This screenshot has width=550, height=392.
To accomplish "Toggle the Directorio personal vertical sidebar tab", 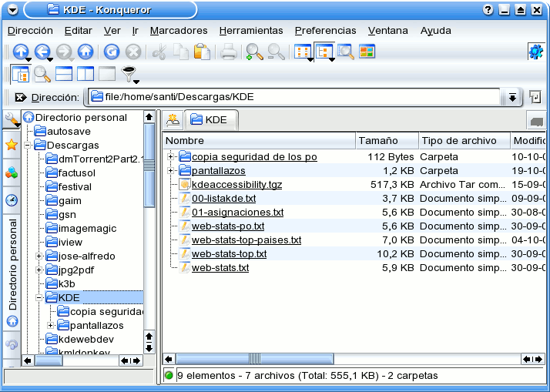I will coord(12,264).
